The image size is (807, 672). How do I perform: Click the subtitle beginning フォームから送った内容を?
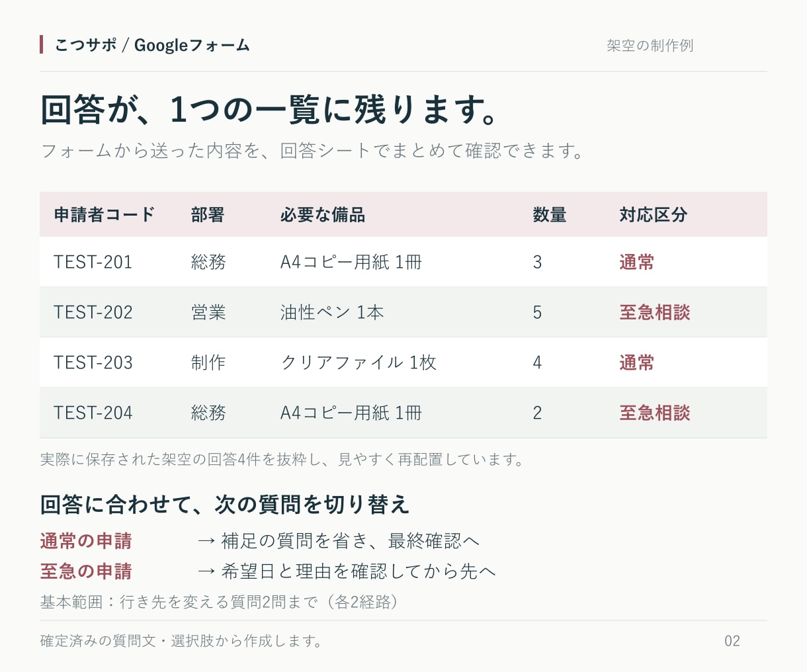point(313,151)
